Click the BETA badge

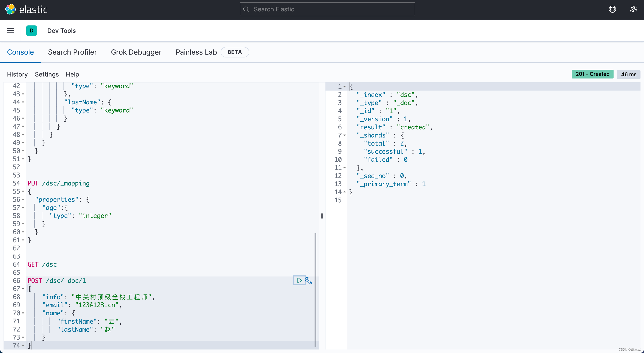click(235, 52)
